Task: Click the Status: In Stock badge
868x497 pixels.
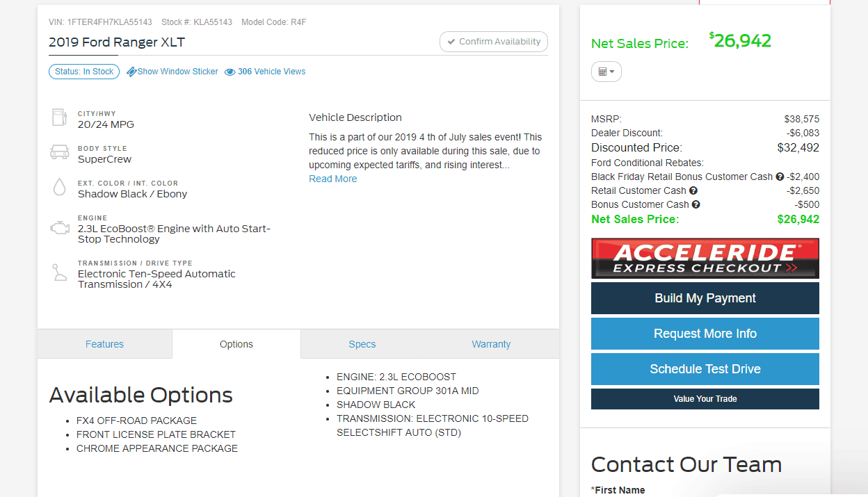Action: 84,72
